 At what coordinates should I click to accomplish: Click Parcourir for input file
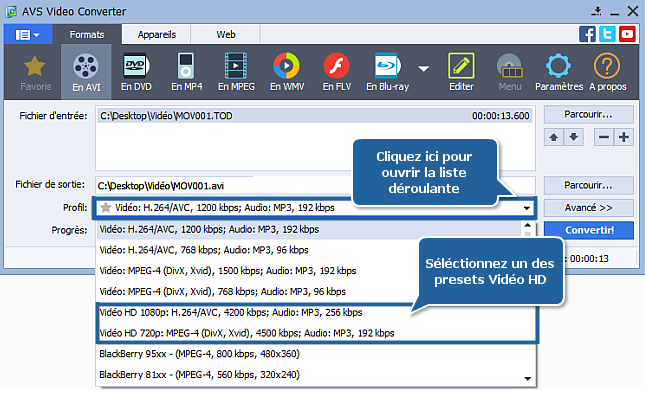tap(589, 114)
